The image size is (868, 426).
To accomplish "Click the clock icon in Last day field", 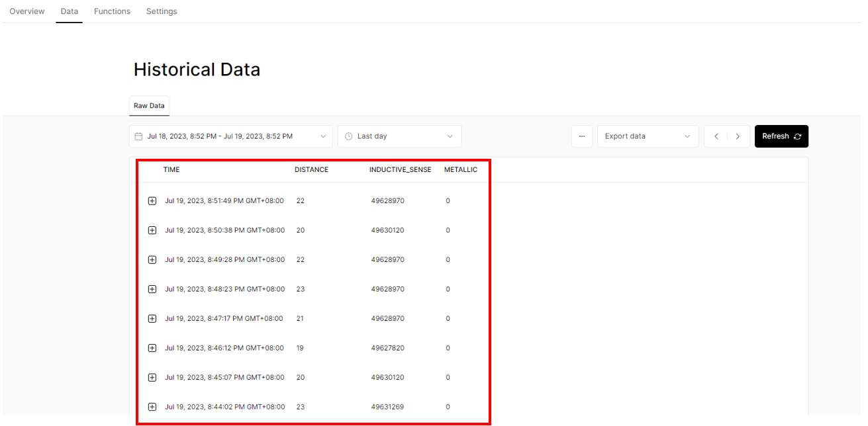I will pyautogui.click(x=349, y=136).
